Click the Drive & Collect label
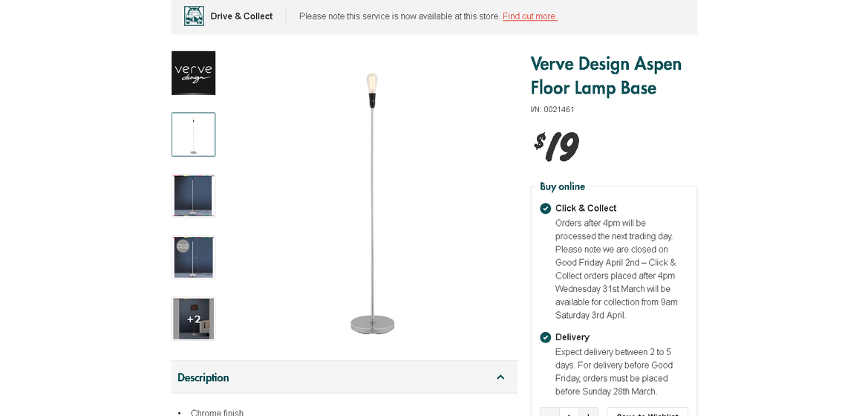Image resolution: width=868 pixels, height=416 pixels. pyautogui.click(x=241, y=16)
